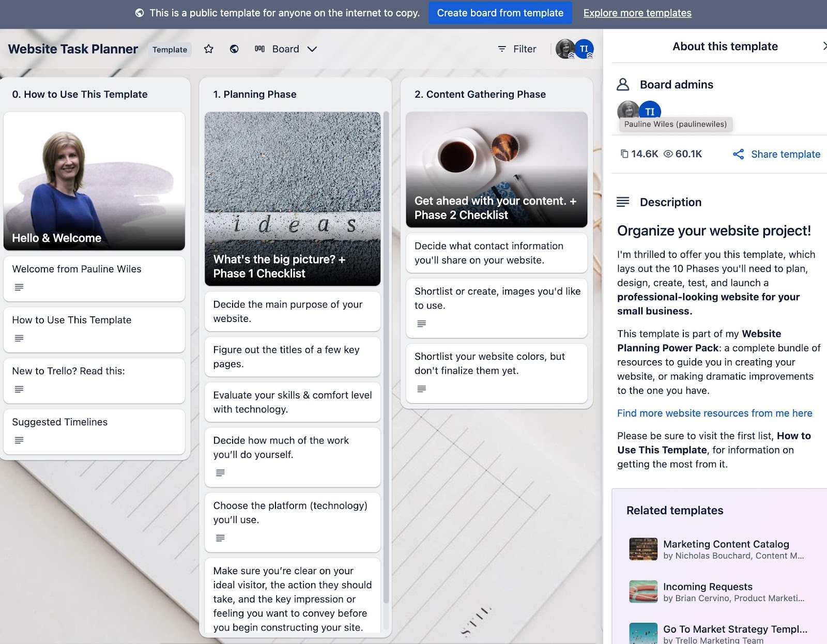The width and height of the screenshot is (827, 644).
Task: Click Pauline Wiles avatar in board header
Action: [565, 49]
